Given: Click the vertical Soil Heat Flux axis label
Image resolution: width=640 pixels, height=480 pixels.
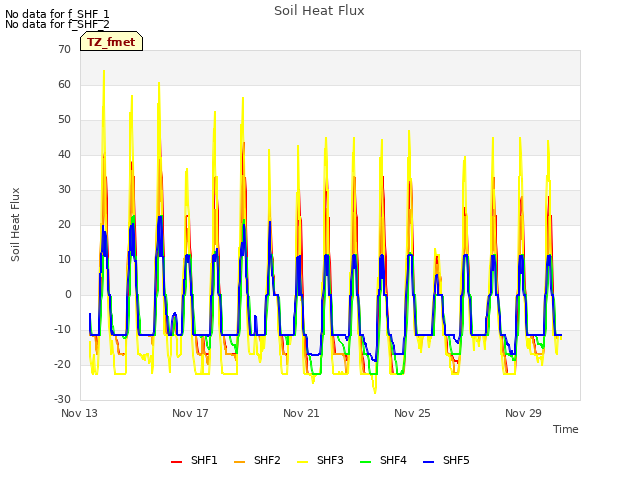Looking at the screenshot, I should coord(15,224).
